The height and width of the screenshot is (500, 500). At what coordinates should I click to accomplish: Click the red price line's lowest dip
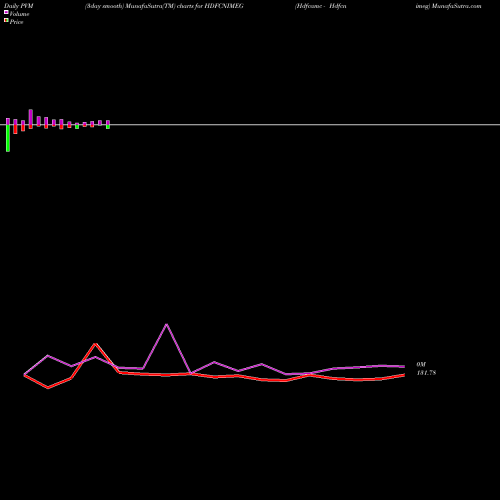(48, 388)
